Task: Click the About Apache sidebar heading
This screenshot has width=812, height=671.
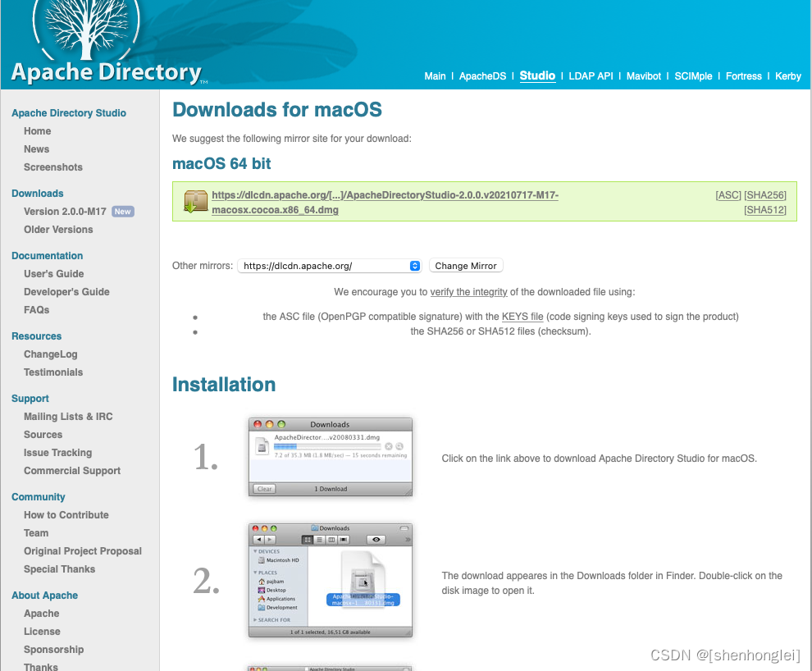Action: (44, 596)
